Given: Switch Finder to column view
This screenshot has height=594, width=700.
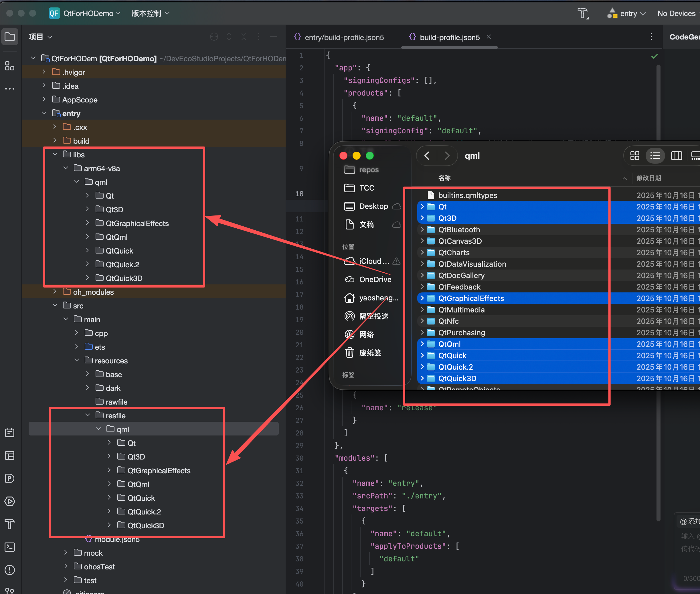Looking at the screenshot, I should tap(676, 156).
